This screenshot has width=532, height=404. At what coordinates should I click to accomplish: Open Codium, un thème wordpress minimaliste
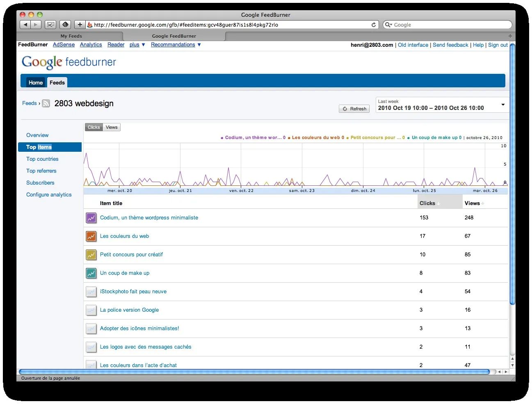[149, 218]
